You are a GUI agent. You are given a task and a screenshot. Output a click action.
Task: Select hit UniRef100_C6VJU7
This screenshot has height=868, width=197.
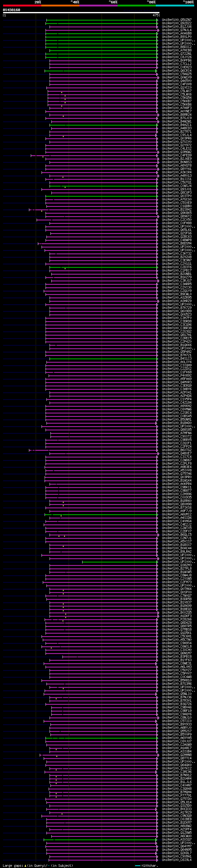tap(177, 742)
